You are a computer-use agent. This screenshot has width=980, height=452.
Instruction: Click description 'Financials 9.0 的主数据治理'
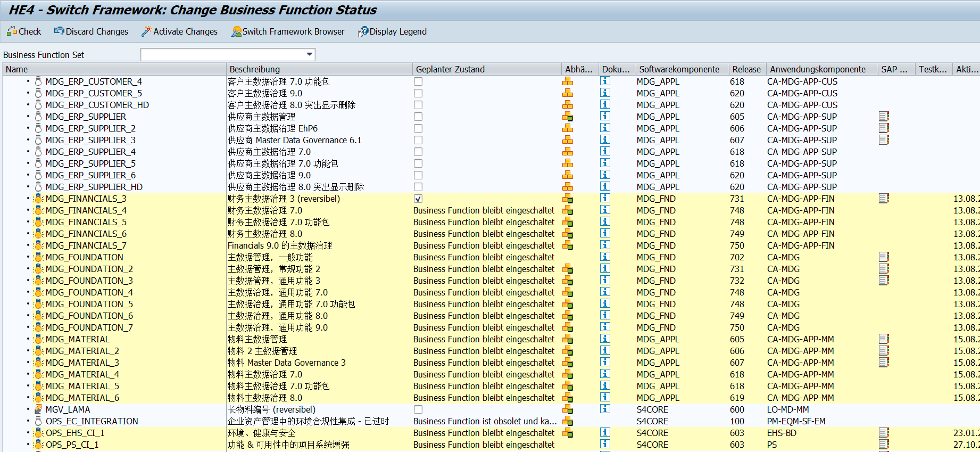coord(280,245)
